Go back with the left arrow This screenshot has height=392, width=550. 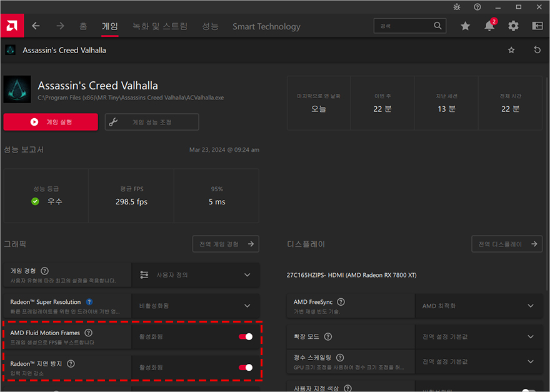tap(36, 26)
